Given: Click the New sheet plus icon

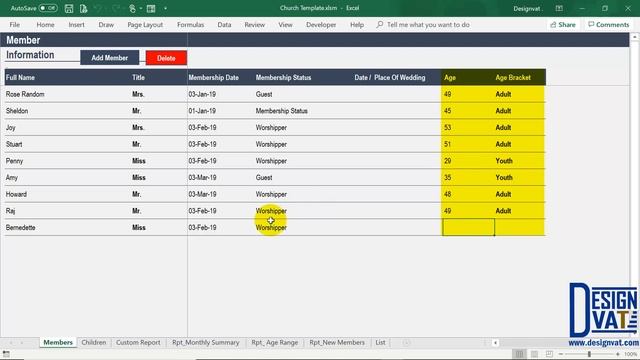Looking at the screenshot, I should pos(406,343).
